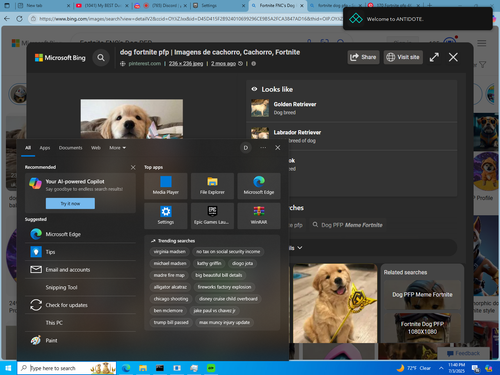Image resolution: width=500 pixels, height=375 pixels.
Task: Switch to the Apps search tab
Action: pos(45,148)
